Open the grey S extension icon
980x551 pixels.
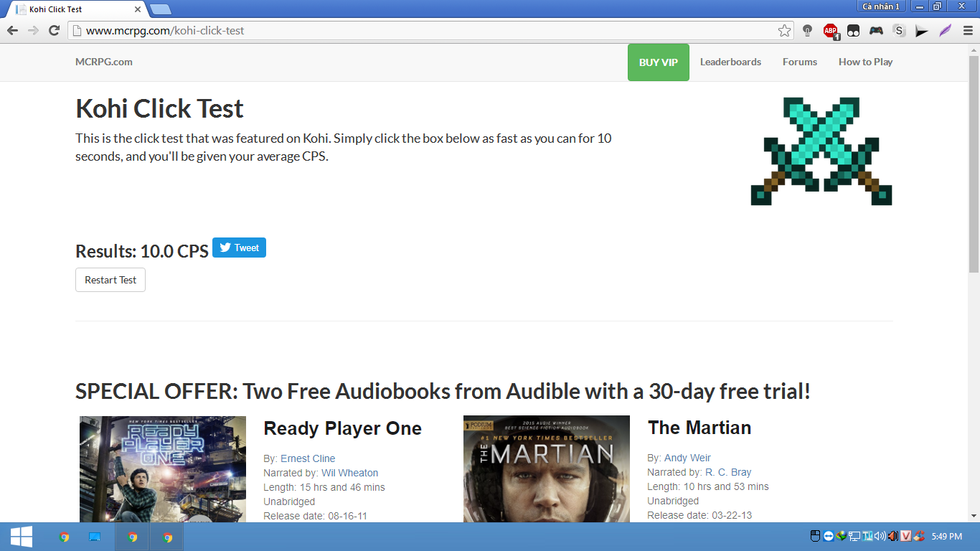click(899, 31)
